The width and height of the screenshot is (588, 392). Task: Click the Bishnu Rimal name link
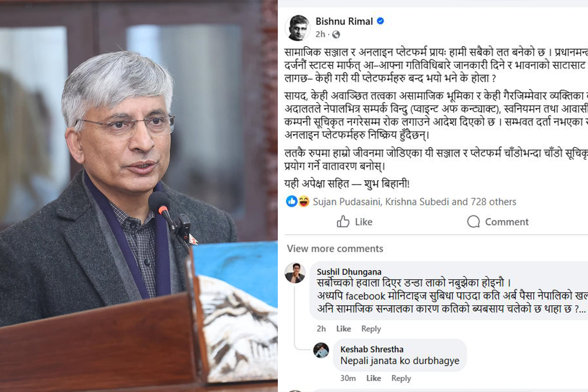click(x=344, y=21)
